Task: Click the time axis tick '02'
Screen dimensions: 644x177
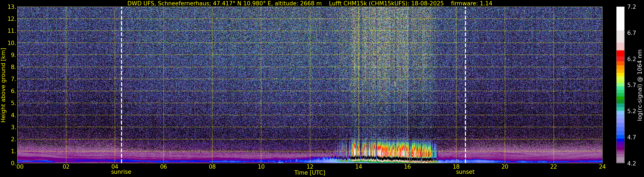Action: (66, 167)
